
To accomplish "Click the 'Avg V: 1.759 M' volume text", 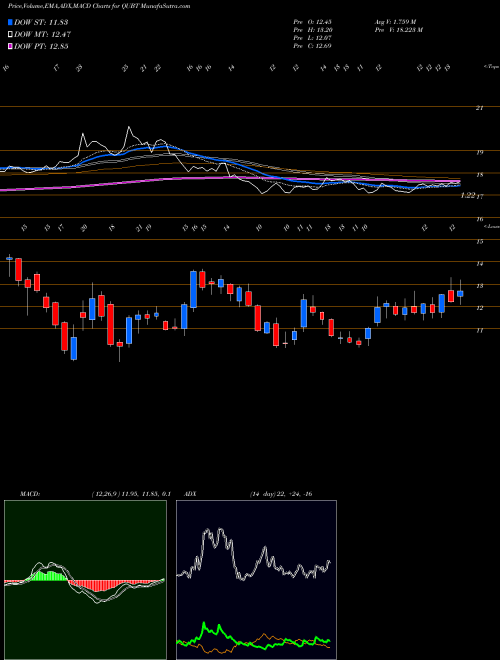I will click(x=395, y=22).
